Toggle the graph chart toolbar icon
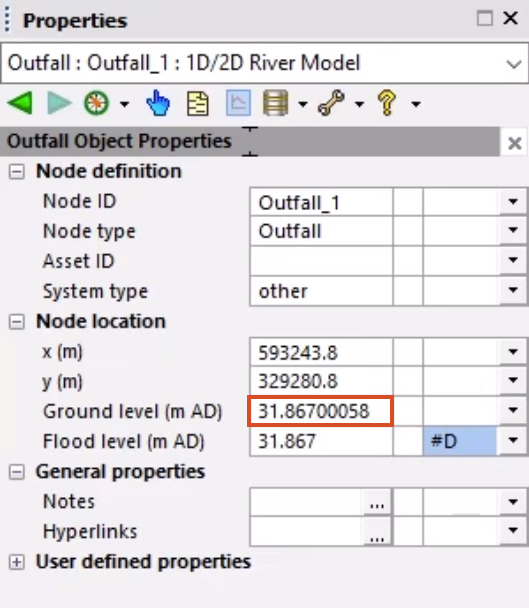Screen dimensions: 529x608 click(238, 103)
